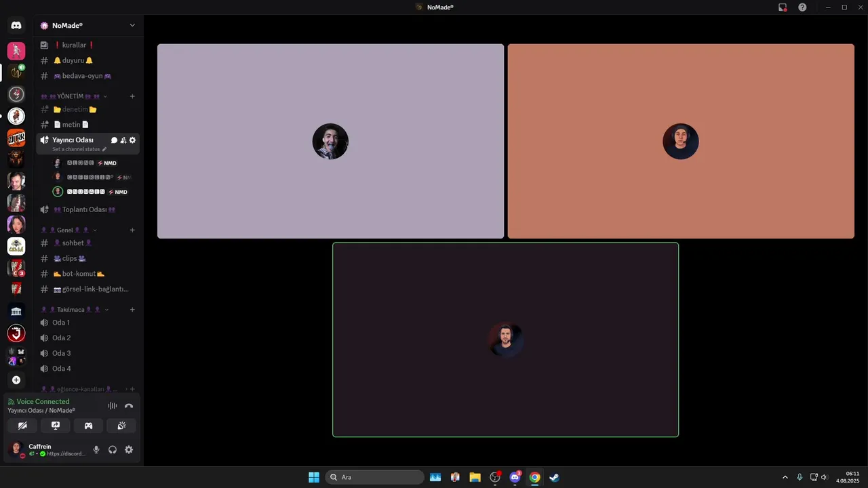Start an activity with controller button

point(88,426)
